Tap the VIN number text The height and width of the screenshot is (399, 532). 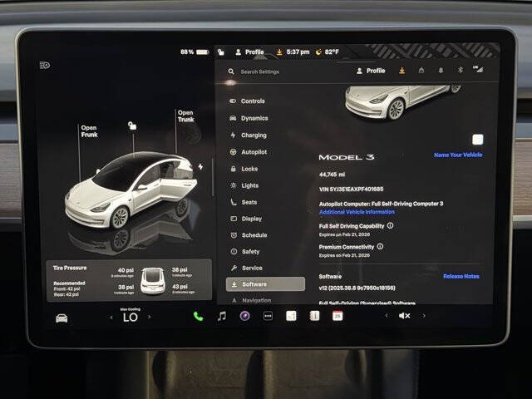351,189
